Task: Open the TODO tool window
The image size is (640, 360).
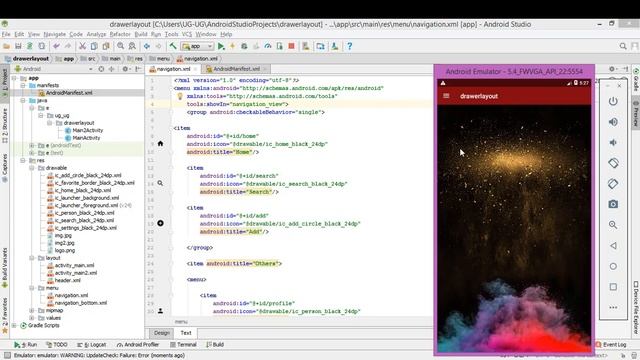Action: click(57, 345)
